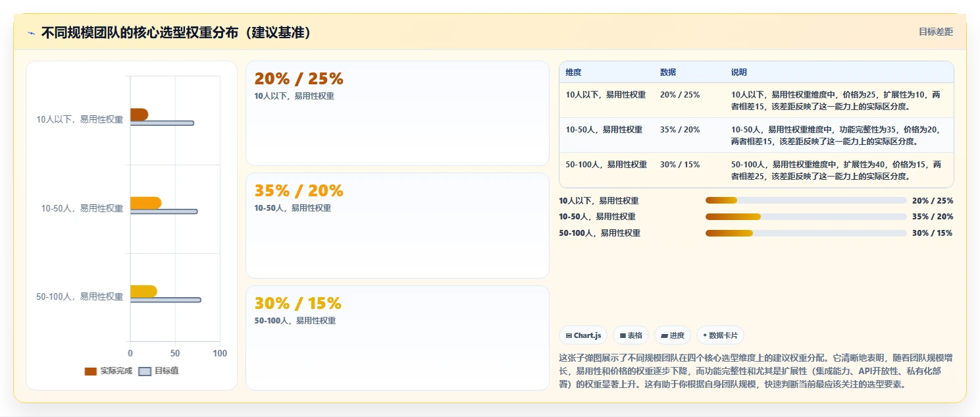Toggle 目标值 legend item in chart
This screenshot has height=417, width=980.
(x=159, y=371)
